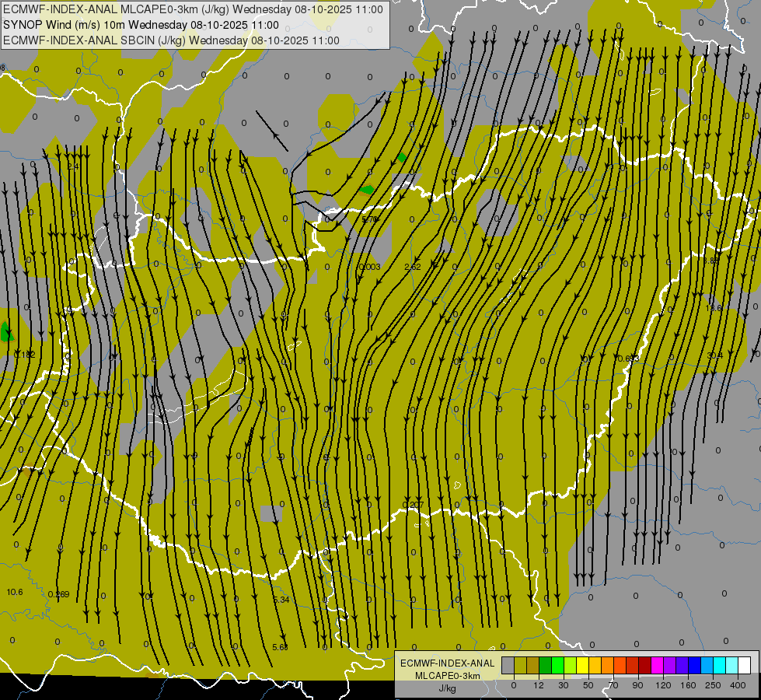Click the cyan legend swatch
Screen dimensions: 761x700
click(x=719, y=666)
